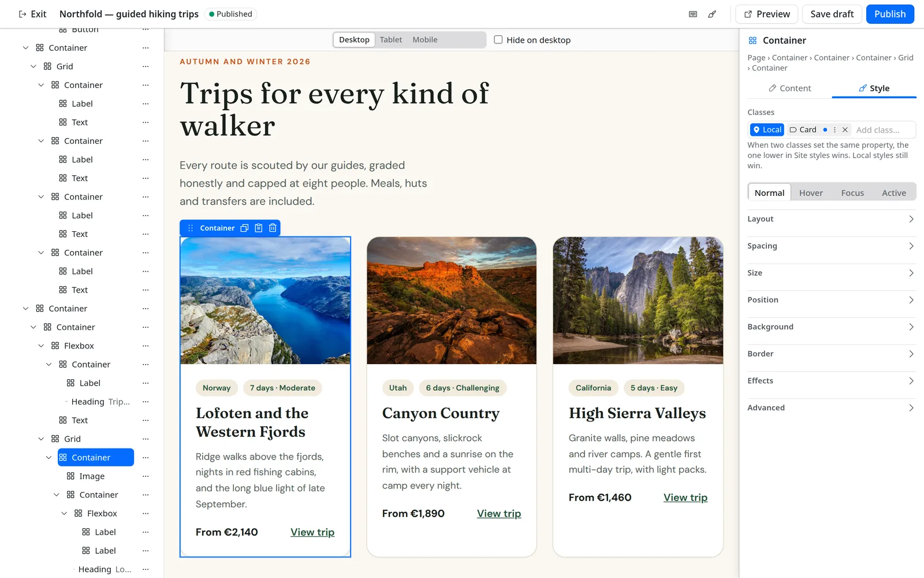The image size is (924, 578).
Task: Select the Focus state
Action: pyautogui.click(x=852, y=193)
